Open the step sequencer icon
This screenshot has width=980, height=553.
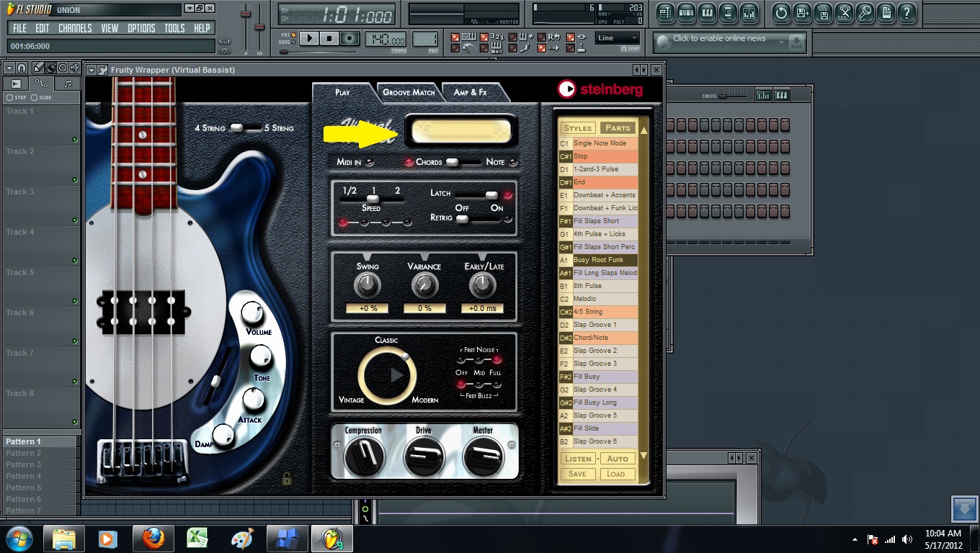[x=686, y=13]
